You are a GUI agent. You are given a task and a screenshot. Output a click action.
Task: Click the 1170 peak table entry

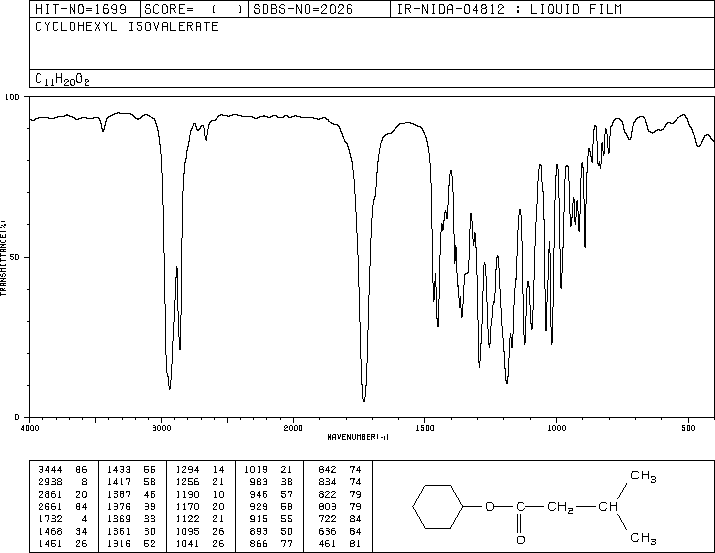(200, 506)
